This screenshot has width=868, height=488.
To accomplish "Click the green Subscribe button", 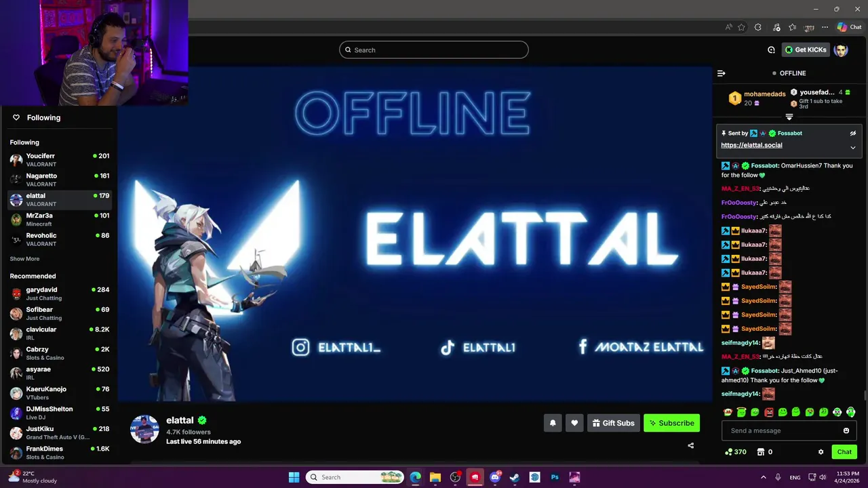I will tap(671, 423).
